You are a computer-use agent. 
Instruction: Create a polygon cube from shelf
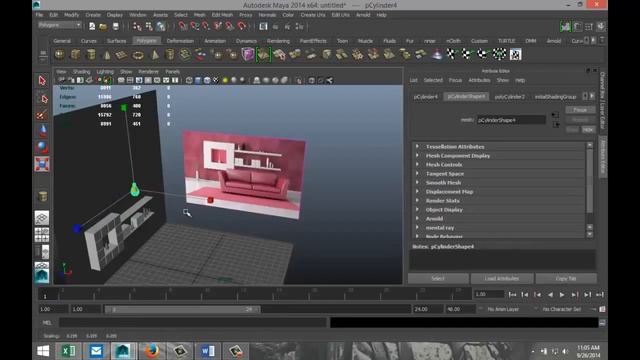pyautogui.click(x=75, y=54)
